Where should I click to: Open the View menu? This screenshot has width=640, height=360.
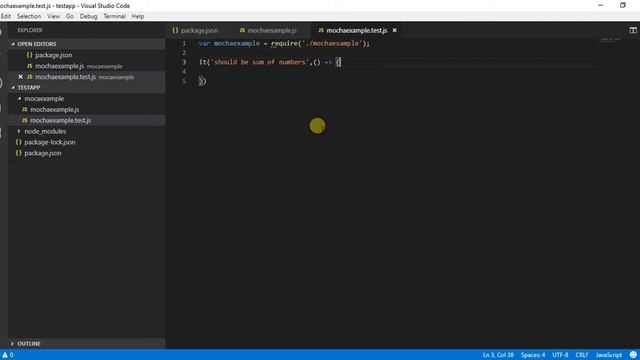pyautogui.click(x=53, y=16)
